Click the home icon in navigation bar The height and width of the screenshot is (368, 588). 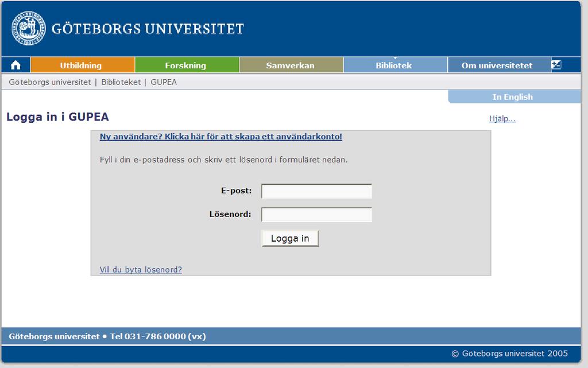(16, 65)
